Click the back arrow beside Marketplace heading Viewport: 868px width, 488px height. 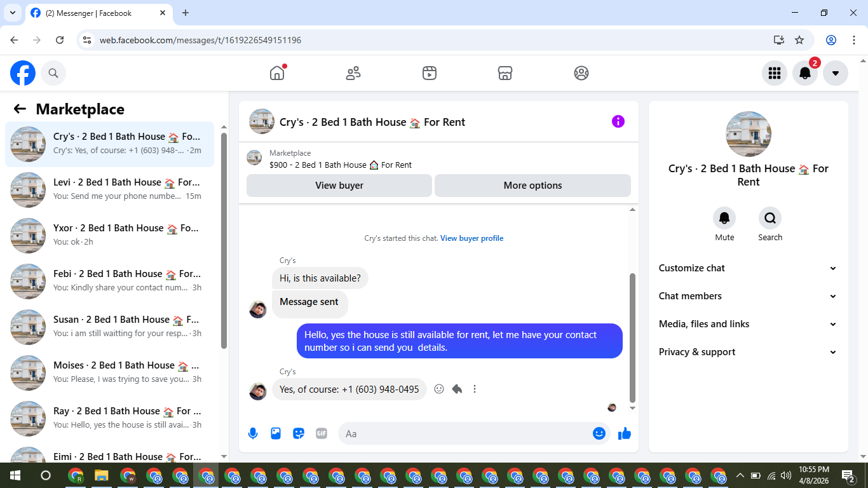[x=20, y=109]
